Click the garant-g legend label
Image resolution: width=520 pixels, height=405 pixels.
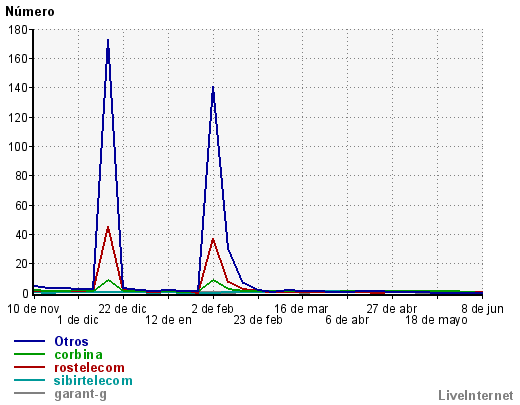[81, 394]
